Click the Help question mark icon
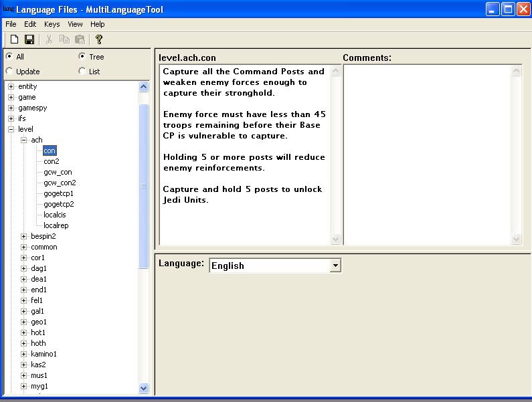This screenshot has height=402, width=532. 99,39
